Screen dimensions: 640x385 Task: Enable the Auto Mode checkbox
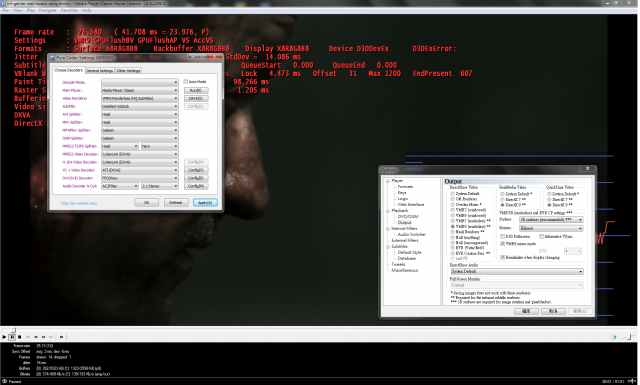(x=186, y=82)
